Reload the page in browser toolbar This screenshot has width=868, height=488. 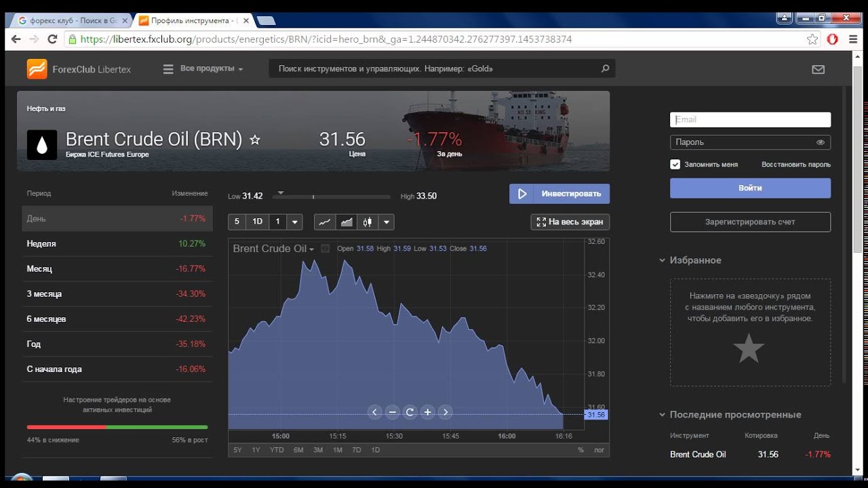[52, 39]
